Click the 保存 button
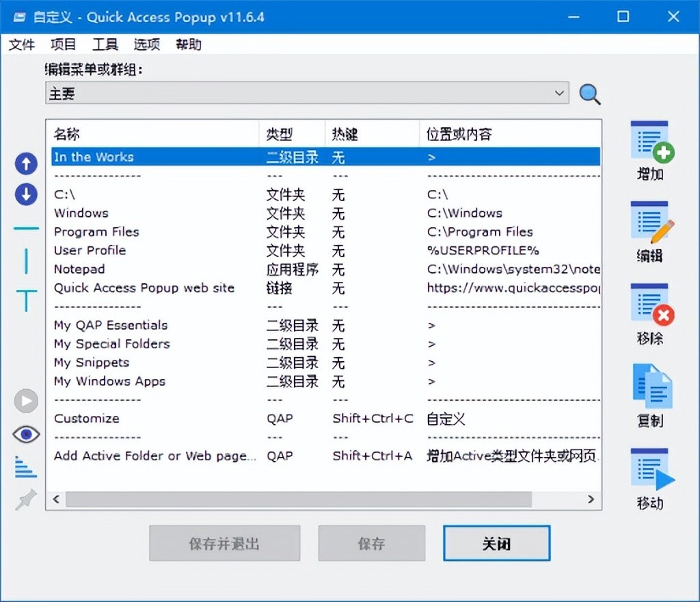The width and height of the screenshot is (700, 602). (x=371, y=543)
